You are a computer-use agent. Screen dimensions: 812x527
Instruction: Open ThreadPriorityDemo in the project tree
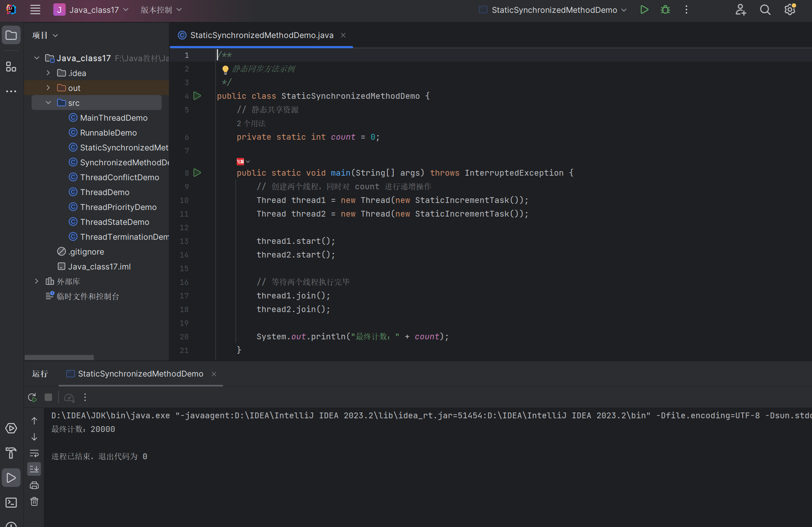point(118,207)
